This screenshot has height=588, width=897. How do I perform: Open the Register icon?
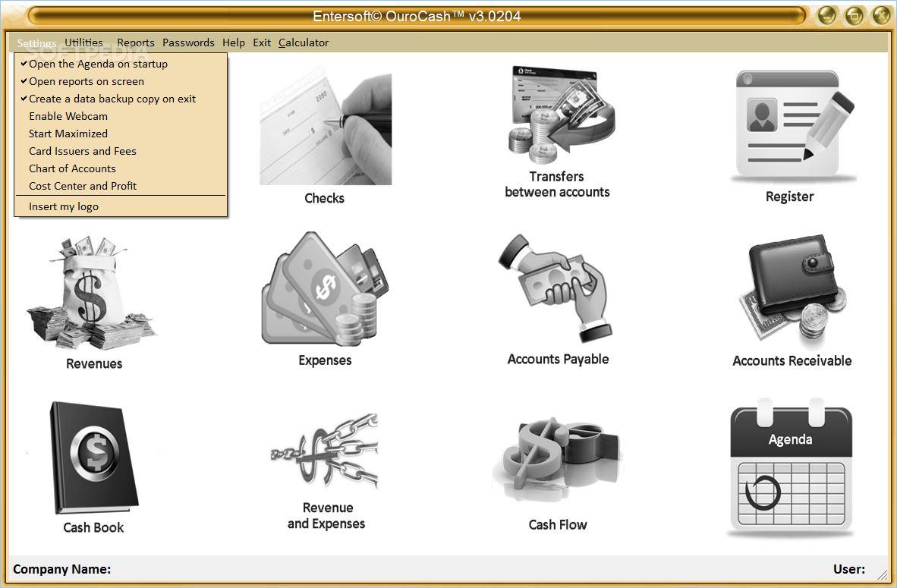(x=794, y=125)
